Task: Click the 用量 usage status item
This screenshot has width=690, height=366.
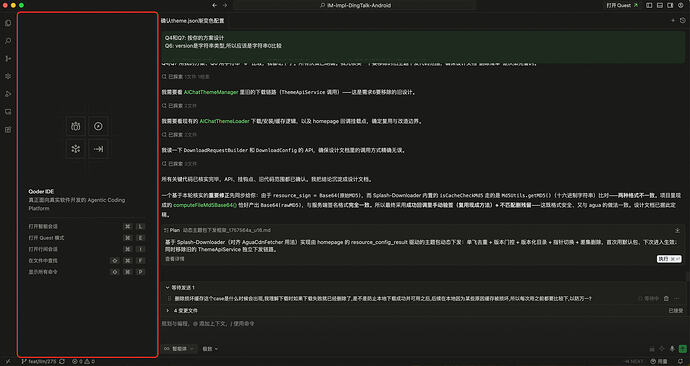Action: pos(659,361)
